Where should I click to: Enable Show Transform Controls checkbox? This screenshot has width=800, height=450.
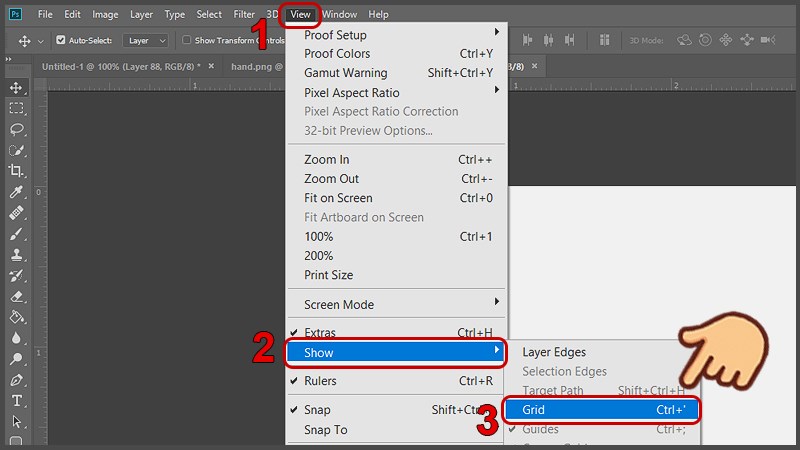[187, 41]
